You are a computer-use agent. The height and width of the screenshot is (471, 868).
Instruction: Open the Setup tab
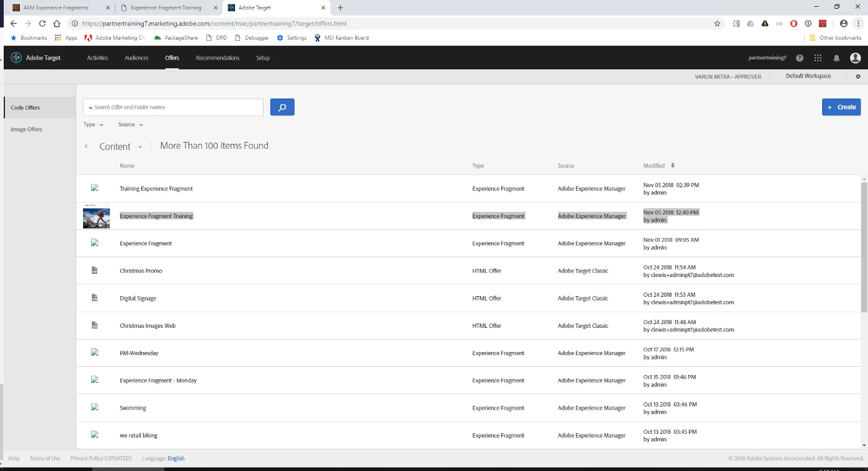263,58
